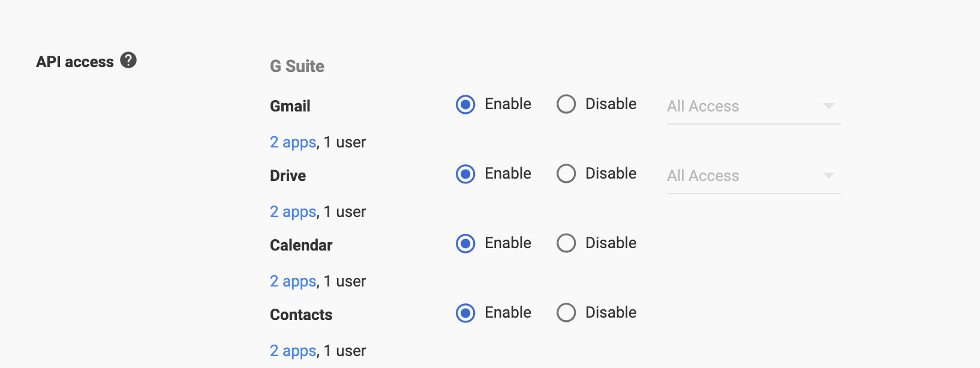Click the API access heading text
This screenshot has width=980, height=368.
click(75, 62)
